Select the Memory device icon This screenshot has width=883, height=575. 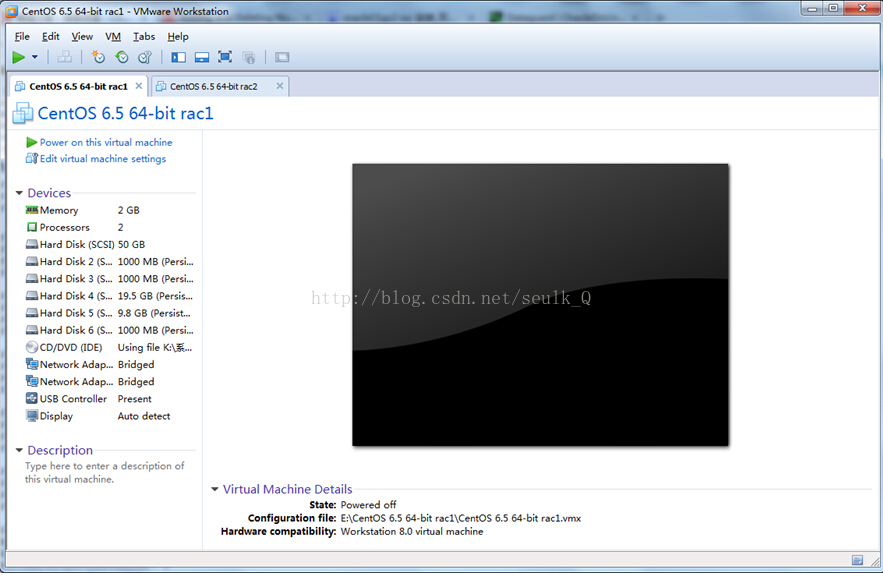(32, 210)
